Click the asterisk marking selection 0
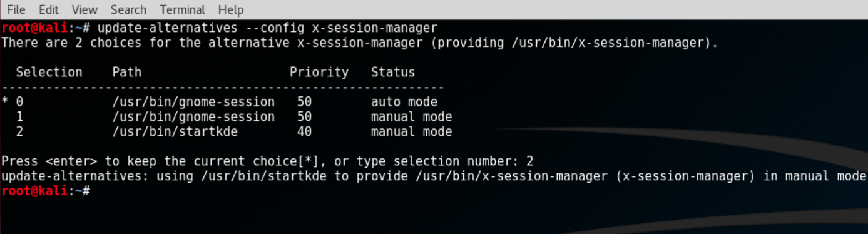Screen dimensions: 868x234 click(x=5, y=101)
